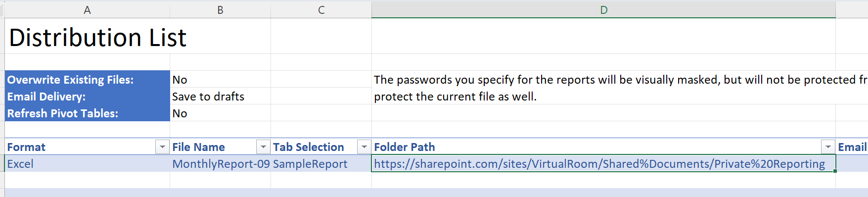The image size is (868, 197).
Task: Select the Overwrite Existing Files value cell 'No'
Action: click(x=220, y=79)
